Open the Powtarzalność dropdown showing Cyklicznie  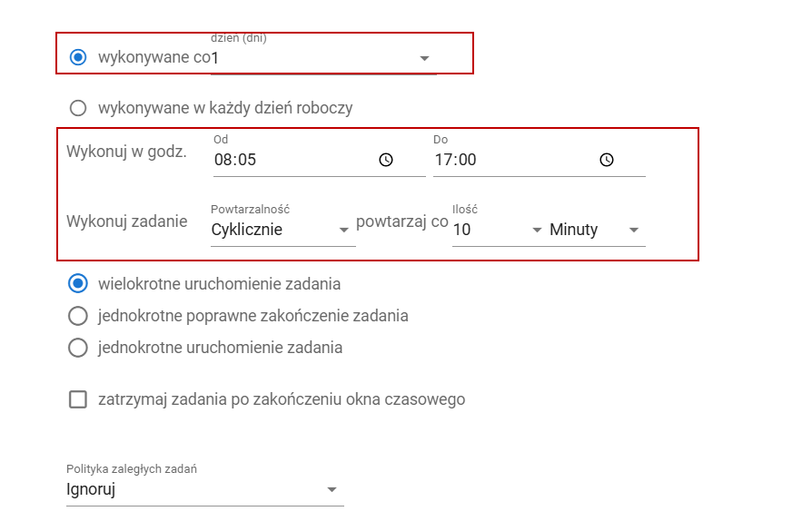282,230
